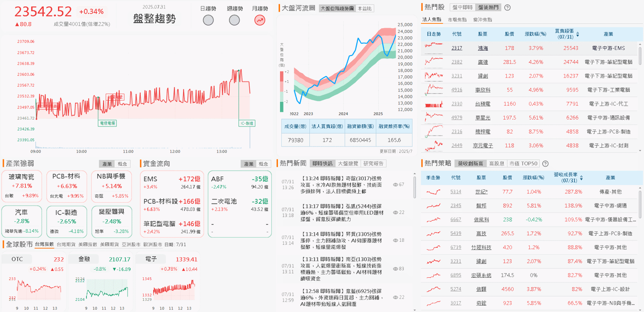
Task: Open the 即時快訊 news tab
Action: (323, 163)
